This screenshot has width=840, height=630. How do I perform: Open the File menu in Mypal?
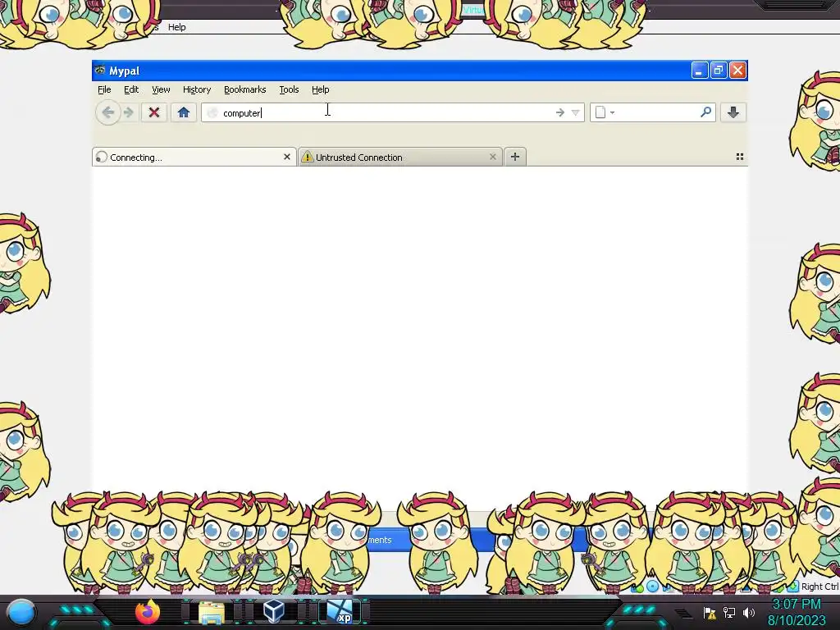(104, 89)
